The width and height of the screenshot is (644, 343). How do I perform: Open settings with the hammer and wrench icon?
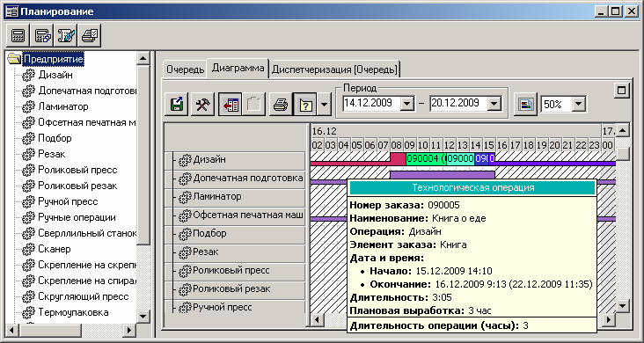click(202, 105)
